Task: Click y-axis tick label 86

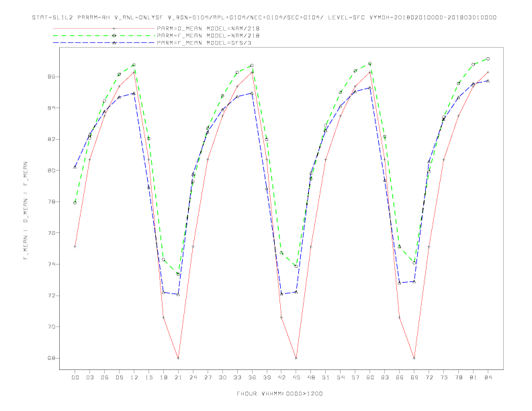Action: coord(51,77)
